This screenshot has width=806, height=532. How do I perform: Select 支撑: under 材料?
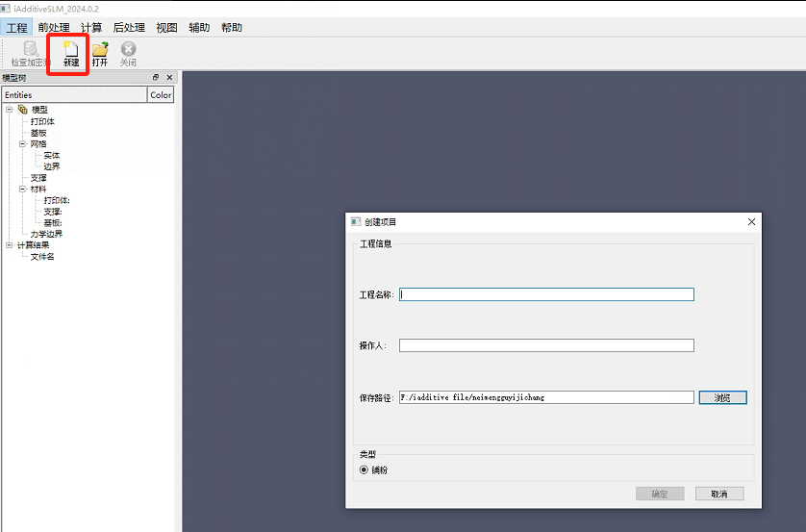point(53,212)
